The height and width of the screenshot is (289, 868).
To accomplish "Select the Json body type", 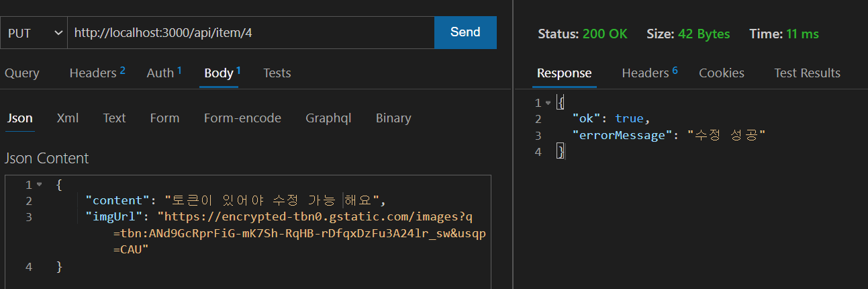I will 20,118.
